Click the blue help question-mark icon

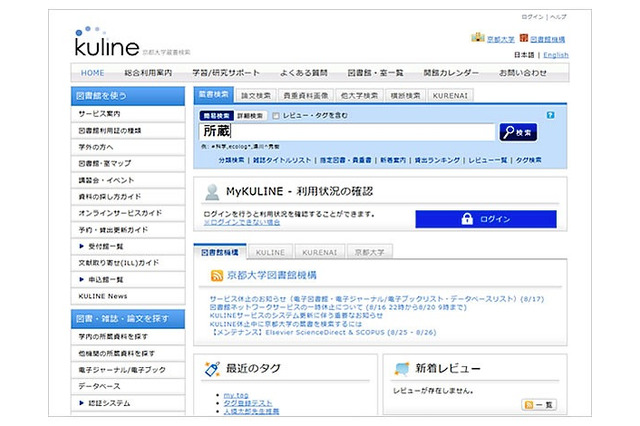550,115
